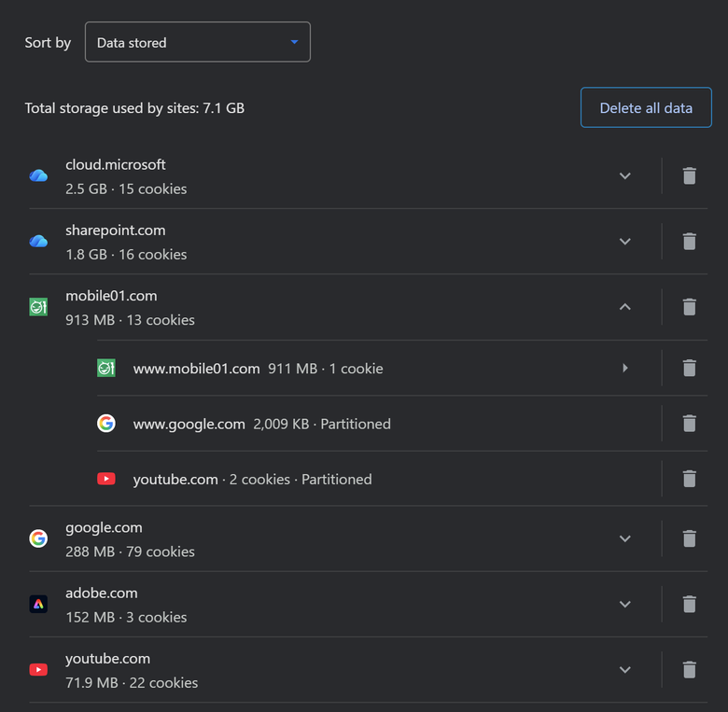Remove partitioned youtube.com cookies
Screen dimensions: 728x712
point(689,479)
